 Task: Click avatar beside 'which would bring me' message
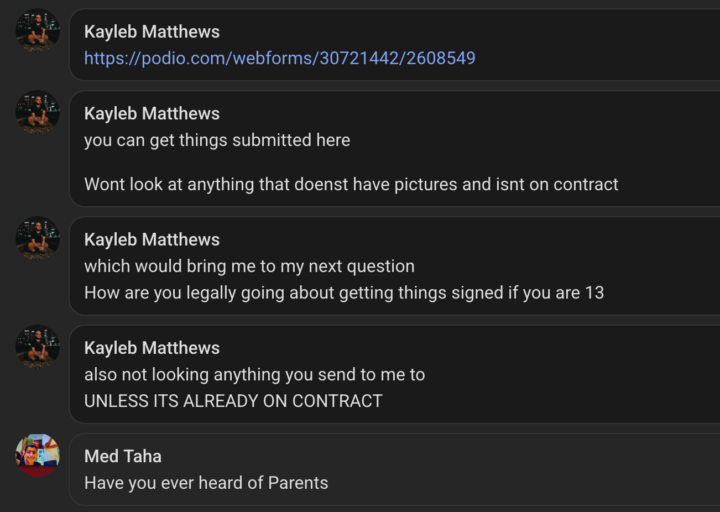tap(38, 238)
